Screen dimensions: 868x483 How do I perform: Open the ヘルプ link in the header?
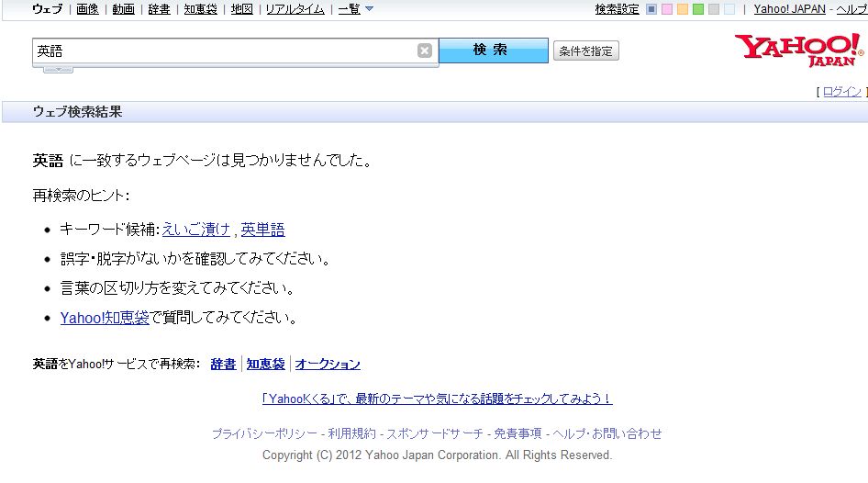pyautogui.click(x=852, y=9)
